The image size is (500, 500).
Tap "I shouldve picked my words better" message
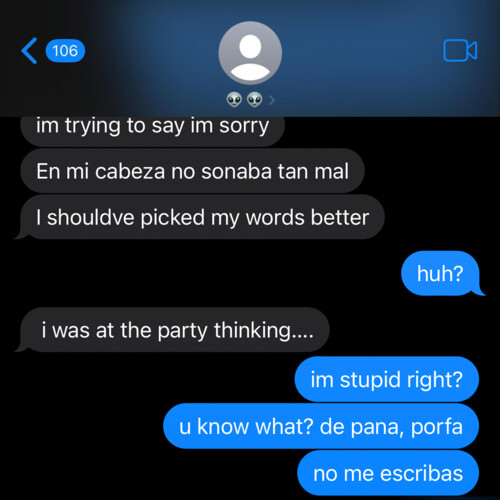(x=200, y=217)
